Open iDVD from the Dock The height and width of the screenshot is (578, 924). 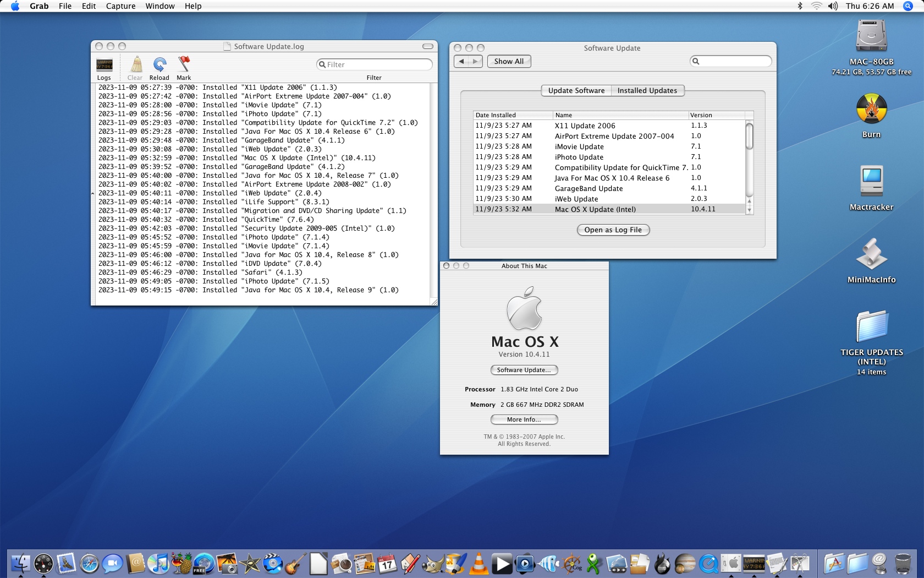[x=273, y=563]
